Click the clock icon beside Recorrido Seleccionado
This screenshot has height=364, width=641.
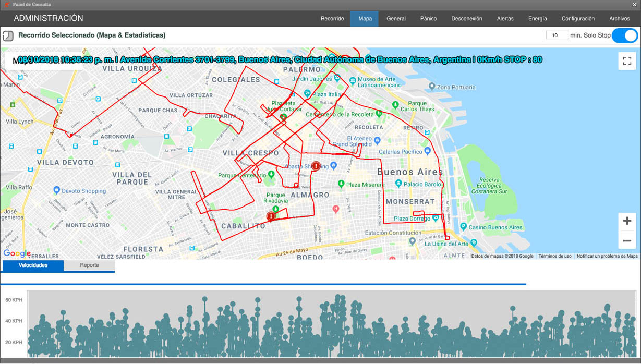click(8, 35)
